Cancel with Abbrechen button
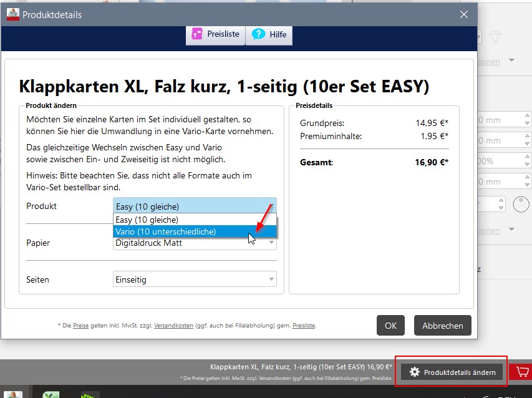Viewport: 532px width, 398px height. (x=442, y=326)
